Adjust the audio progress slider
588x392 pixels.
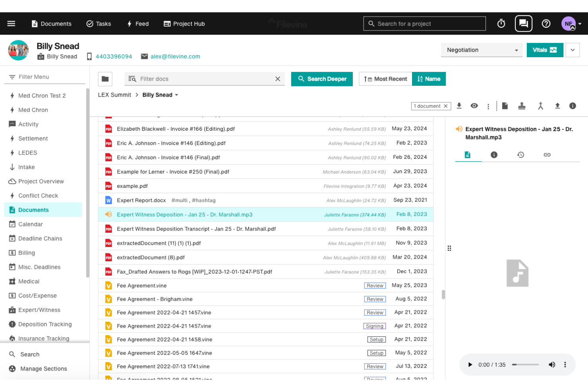click(525, 365)
